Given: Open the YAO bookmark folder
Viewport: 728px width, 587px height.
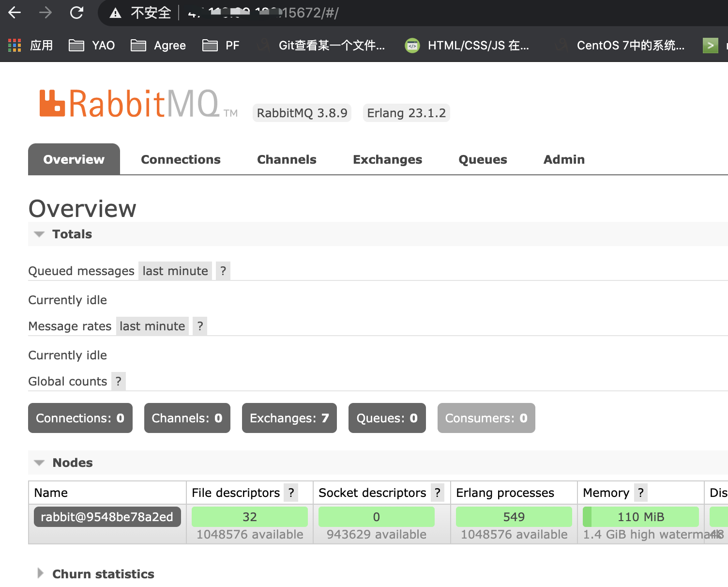Looking at the screenshot, I should pos(91,46).
